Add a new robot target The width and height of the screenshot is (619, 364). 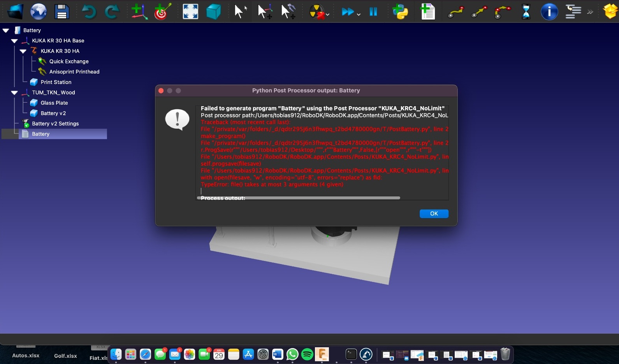pyautogui.click(x=162, y=12)
